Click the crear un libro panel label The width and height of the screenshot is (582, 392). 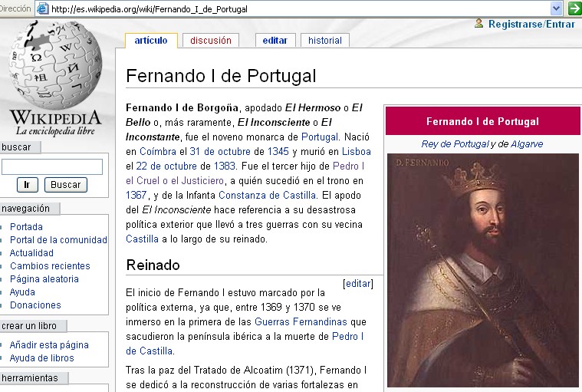pos(29,326)
